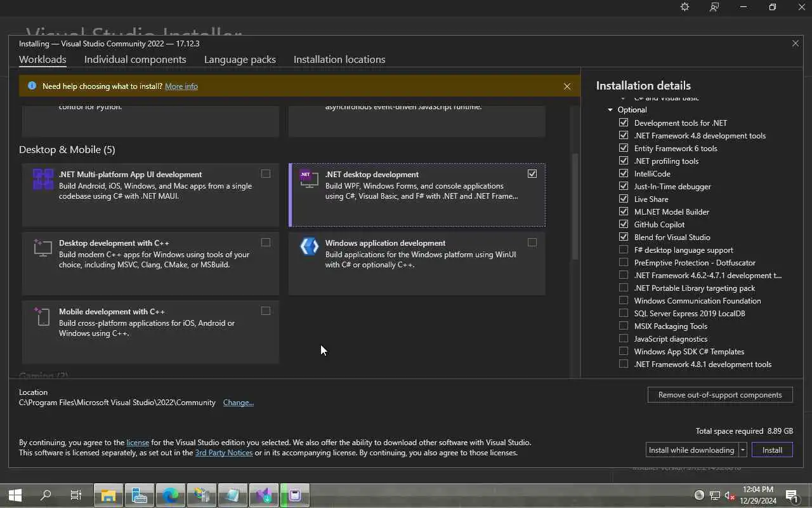Open the license link

[138, 443]
